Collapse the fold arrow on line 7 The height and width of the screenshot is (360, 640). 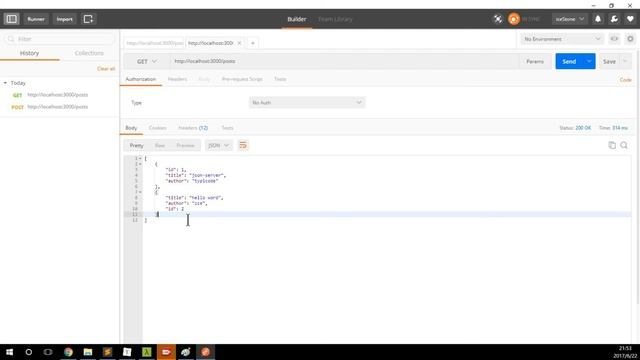tap(140, 192)
